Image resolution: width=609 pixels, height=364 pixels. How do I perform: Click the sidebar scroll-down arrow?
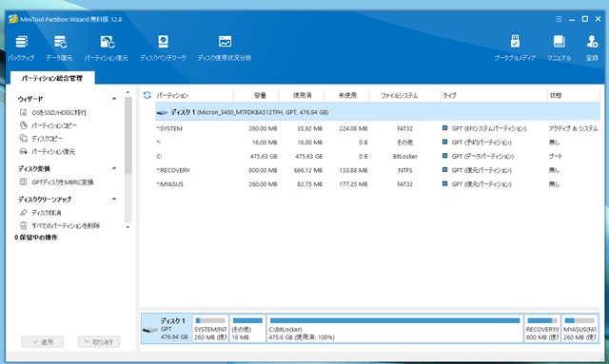coord(128,227)
